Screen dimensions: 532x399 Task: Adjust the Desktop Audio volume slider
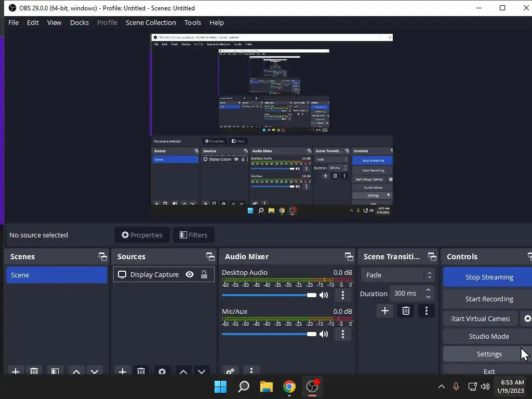click(x=269, y=295)
